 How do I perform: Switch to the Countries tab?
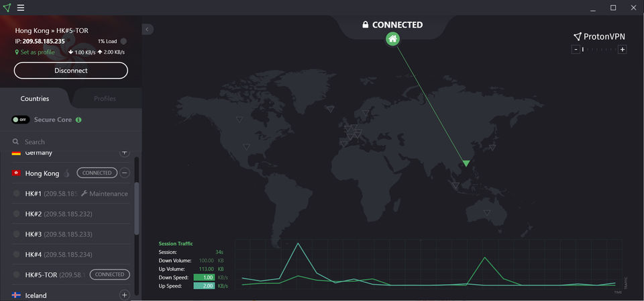35,99
